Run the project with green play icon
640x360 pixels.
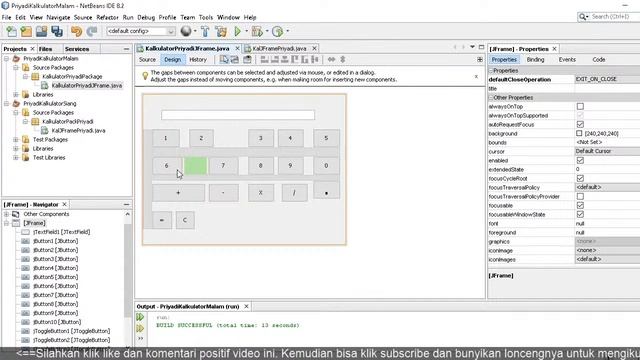point(238,31)
